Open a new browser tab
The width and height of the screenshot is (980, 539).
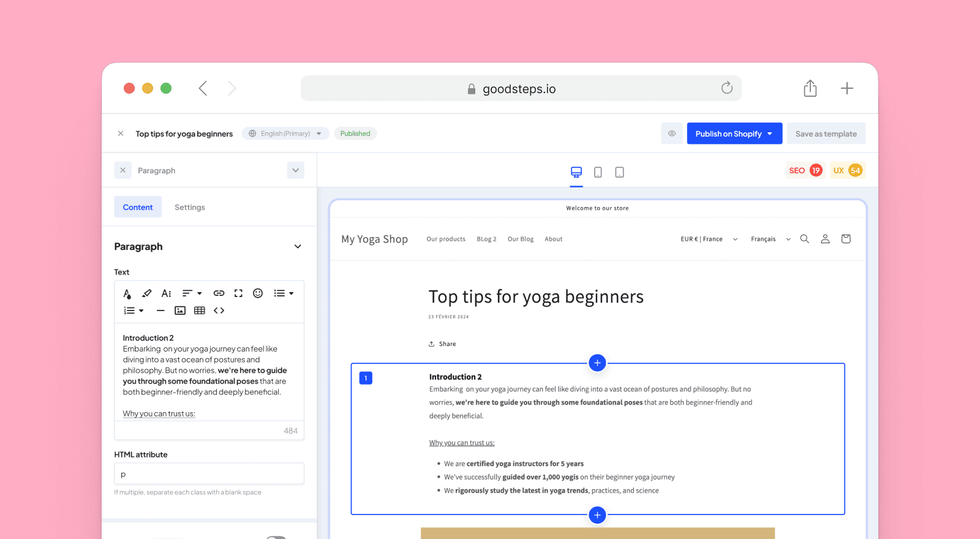coord(846,88)
